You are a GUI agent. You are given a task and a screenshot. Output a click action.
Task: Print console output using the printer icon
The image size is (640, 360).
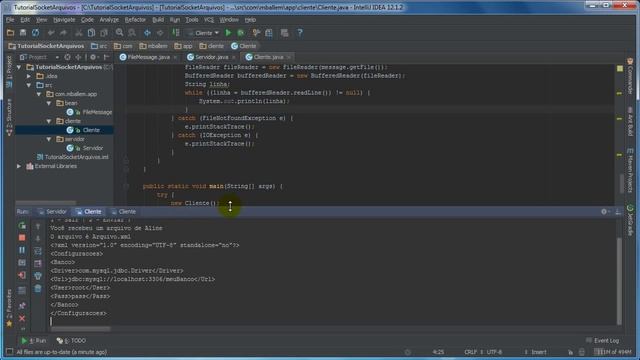pyautogui.click(x=38, y=276)
